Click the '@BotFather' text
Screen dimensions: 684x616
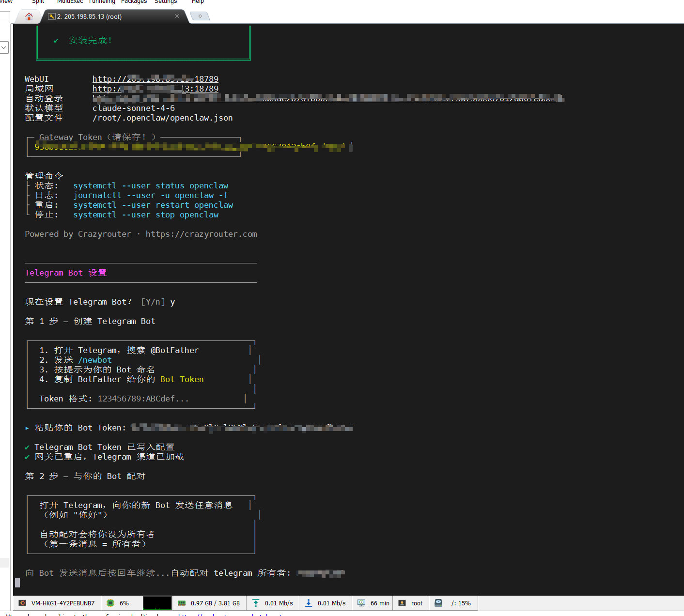[x=175, y=350]
